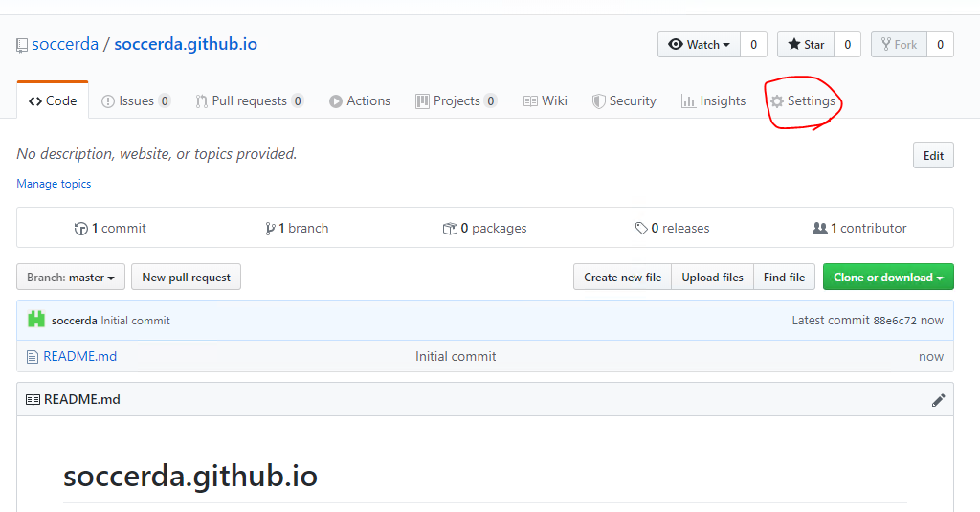980x512 pixels.
Task: Open the Security tab
Action: (x=624, y=100)
